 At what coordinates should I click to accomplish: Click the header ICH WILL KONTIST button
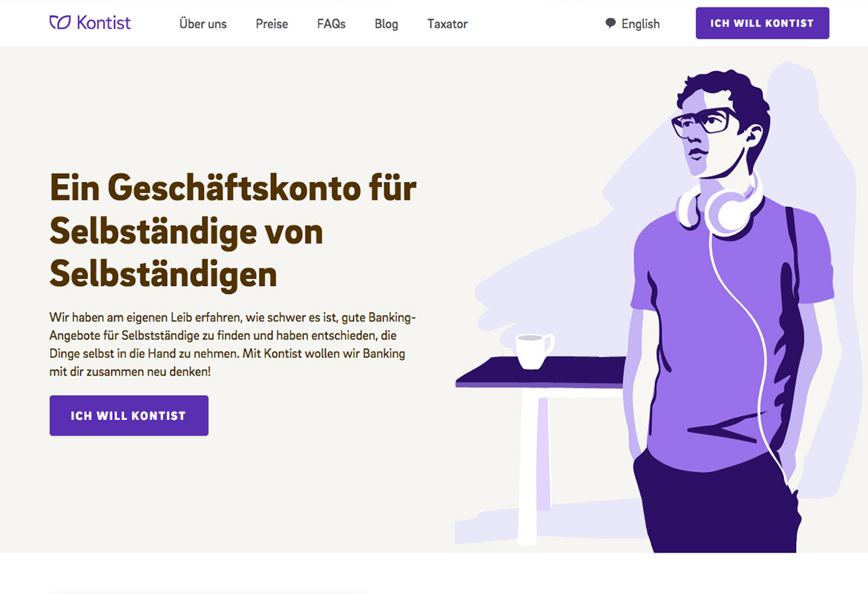[762, 23]
